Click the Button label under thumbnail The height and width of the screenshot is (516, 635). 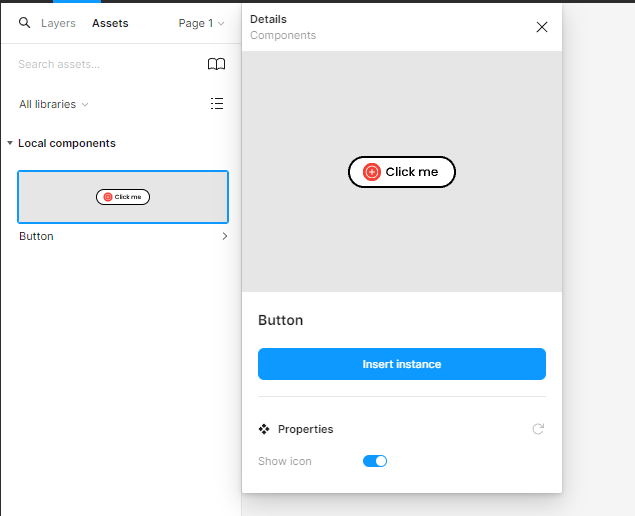[36, 236]
